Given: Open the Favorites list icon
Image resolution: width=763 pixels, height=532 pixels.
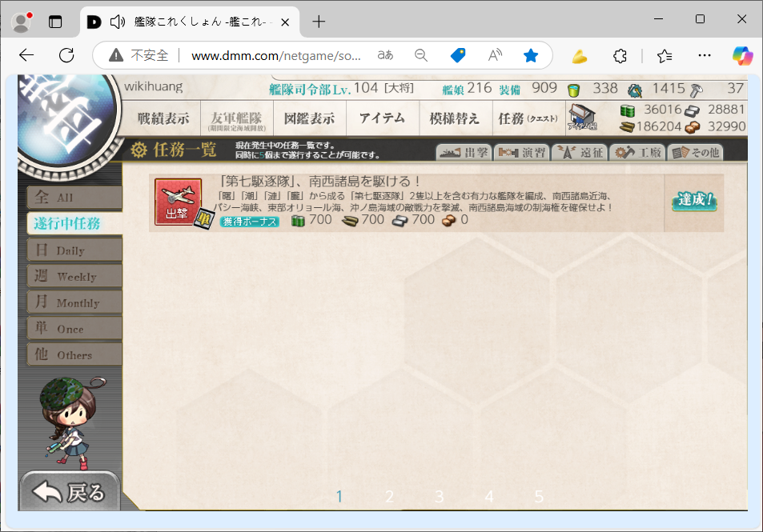Looking at the screenshot, I should click(665, 56).
